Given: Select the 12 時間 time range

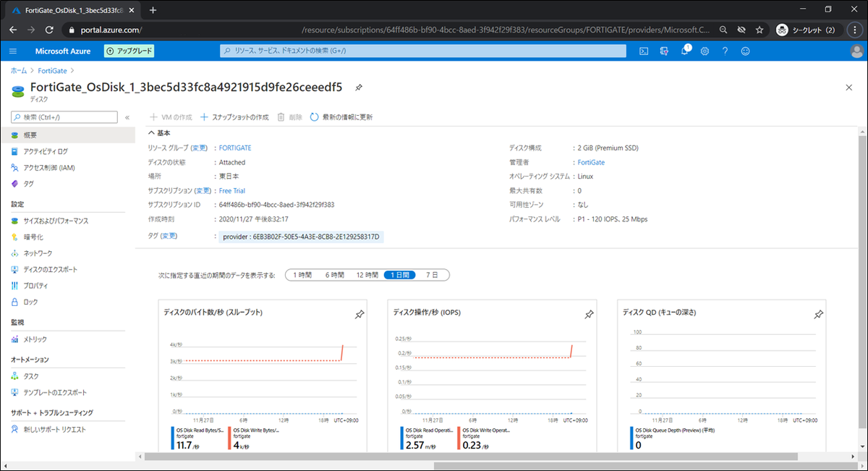Looking at the screenshot, I should [367, 275].
